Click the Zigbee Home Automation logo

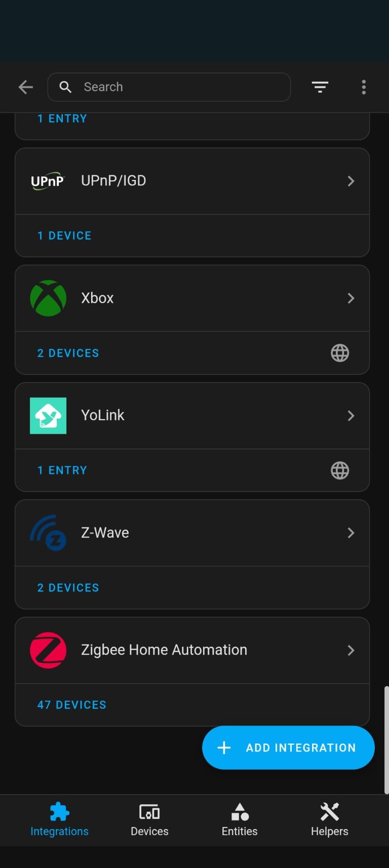tap(48, 650)
